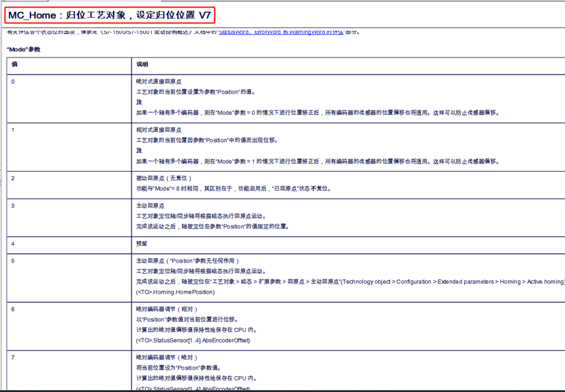Click the Mode value 7 cell
The image size is (565, 392).
click(x=13, y=357)
